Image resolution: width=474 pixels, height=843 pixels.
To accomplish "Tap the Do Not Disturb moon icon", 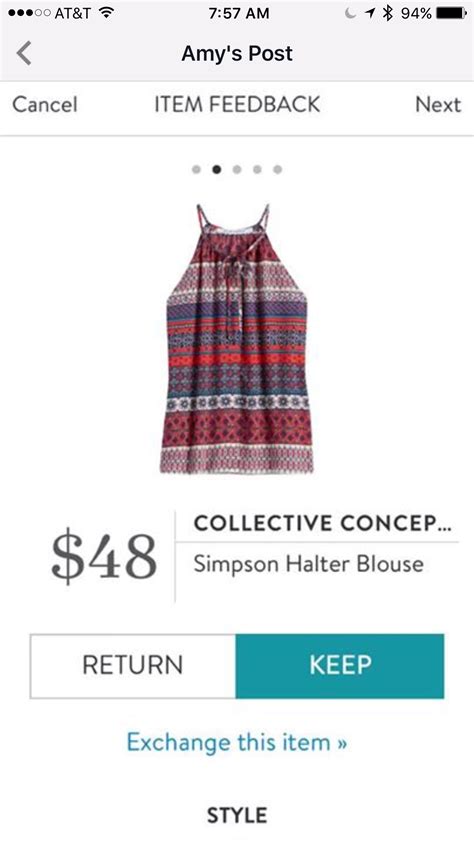I will [351, 13].
